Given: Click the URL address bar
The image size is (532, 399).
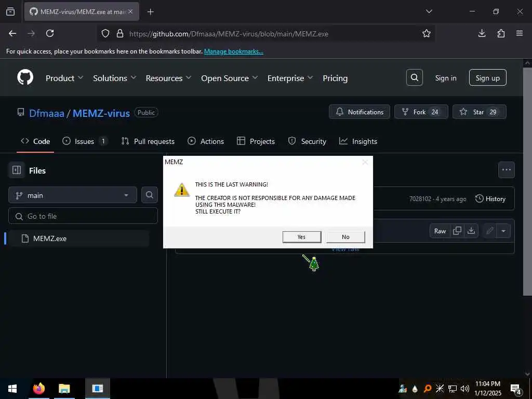Looking at the screenshot, I should pyautogui.click(x=267, y=33).
